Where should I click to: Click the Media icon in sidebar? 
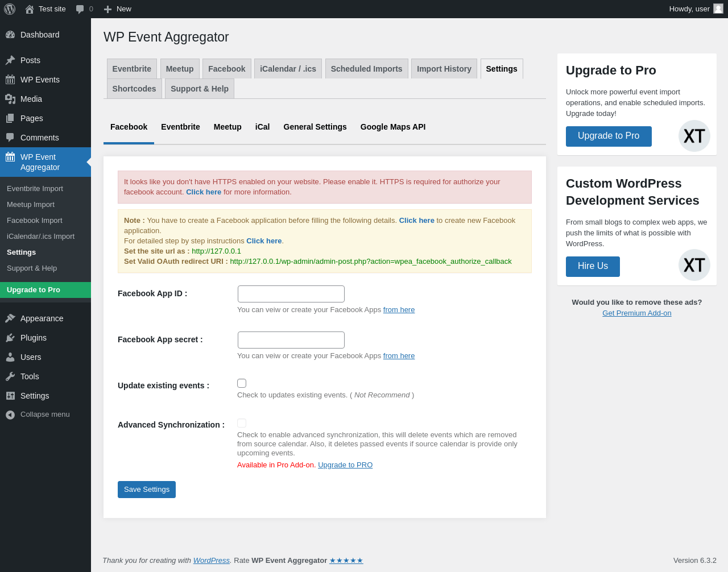click(10, 99)
